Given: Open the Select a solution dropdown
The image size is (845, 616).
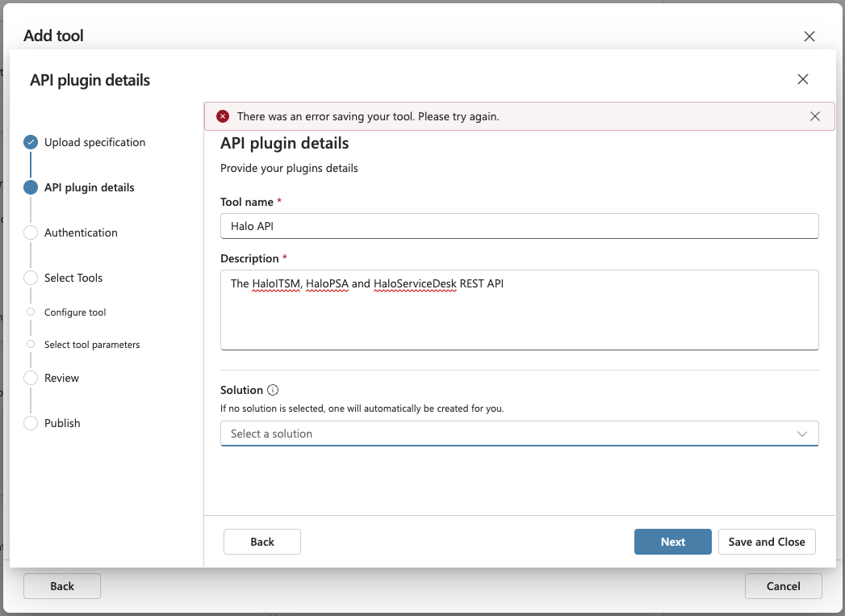Looking at the screenshot, I should coord(520,434).
